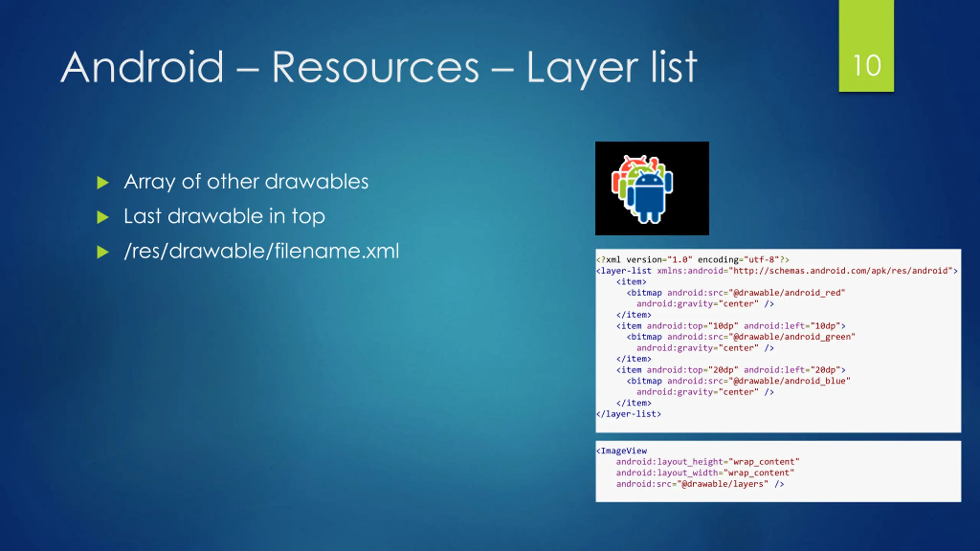Click the bullet '/res/drawable/filename.xml'
Viewport: 980px width, 551px height.
click(261, 251)
